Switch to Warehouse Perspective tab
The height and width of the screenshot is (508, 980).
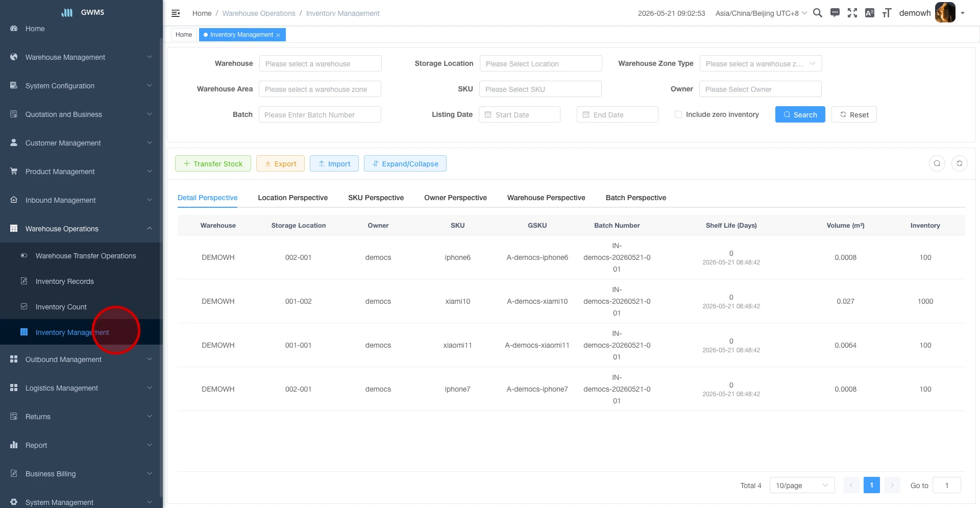tap(546, 198)
